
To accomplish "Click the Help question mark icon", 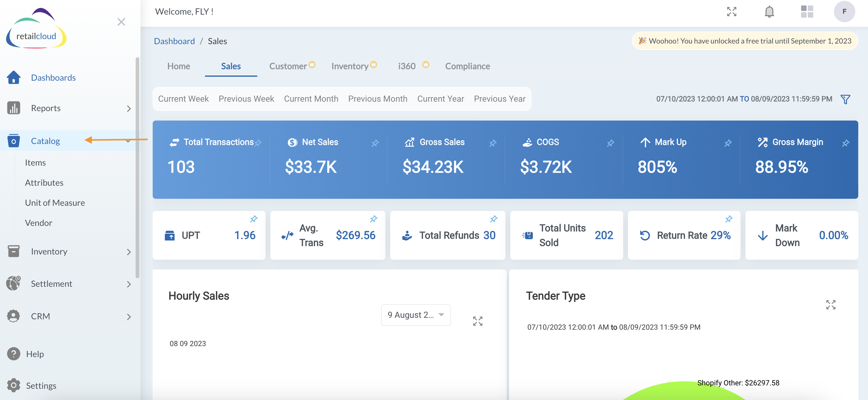I will [13, 354].
